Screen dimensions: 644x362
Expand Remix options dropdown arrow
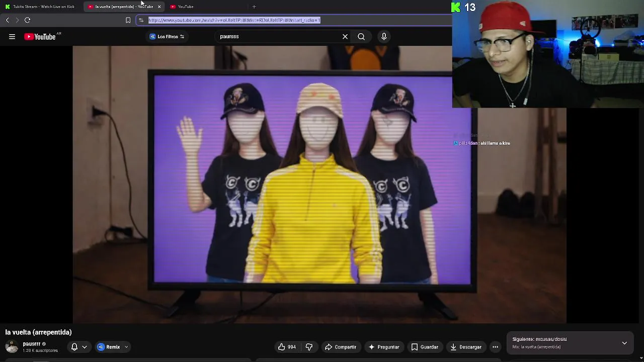coord(126,347)
